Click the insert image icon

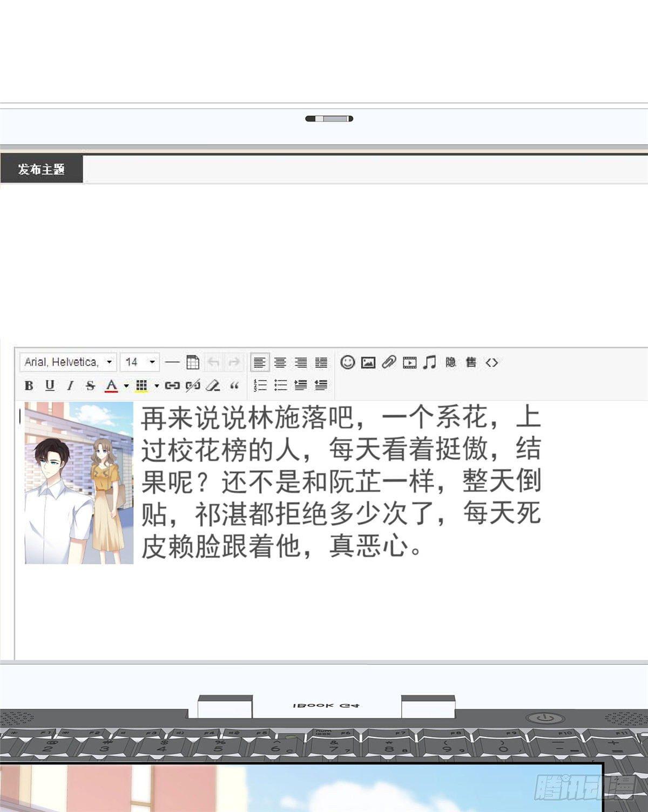click(x=368, y=362)
